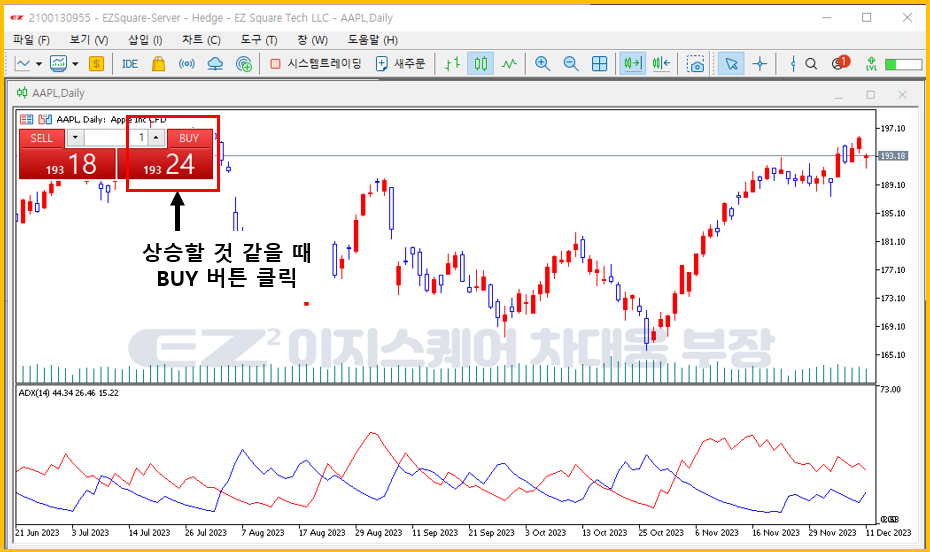Viewport: 930px width, 552px height.
Task: Open 차트 (C) menu
Action: pos(201,40)
